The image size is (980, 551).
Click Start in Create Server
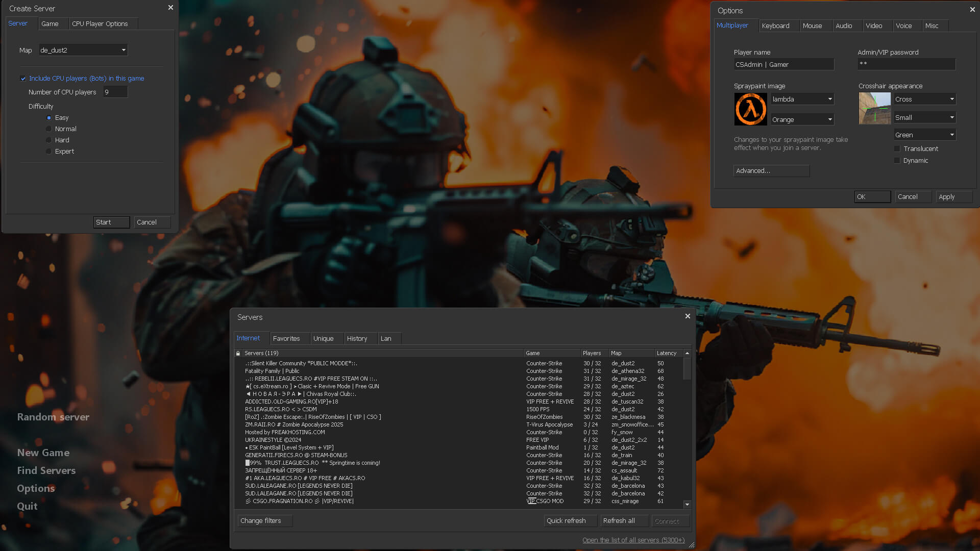(112, 222)
